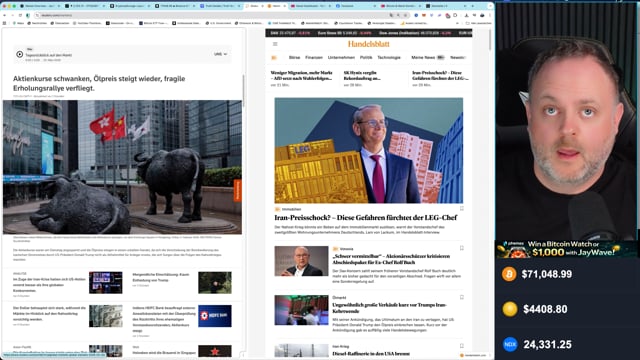Select the 24,331.25 NDX value
The image size is (640, 360).
pyautogui.click(x=547, y=344)
